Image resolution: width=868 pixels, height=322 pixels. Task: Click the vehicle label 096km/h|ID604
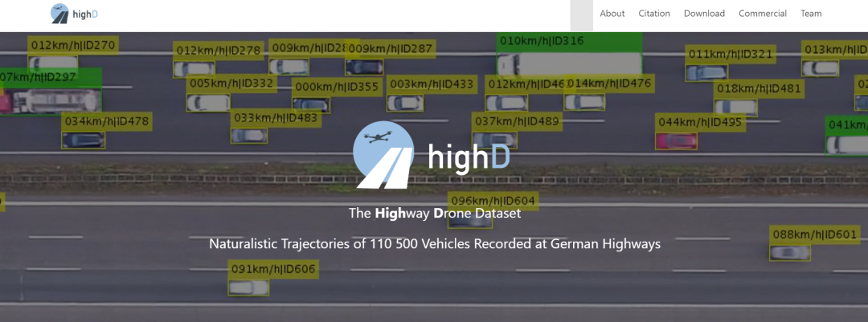pos(493,201)
